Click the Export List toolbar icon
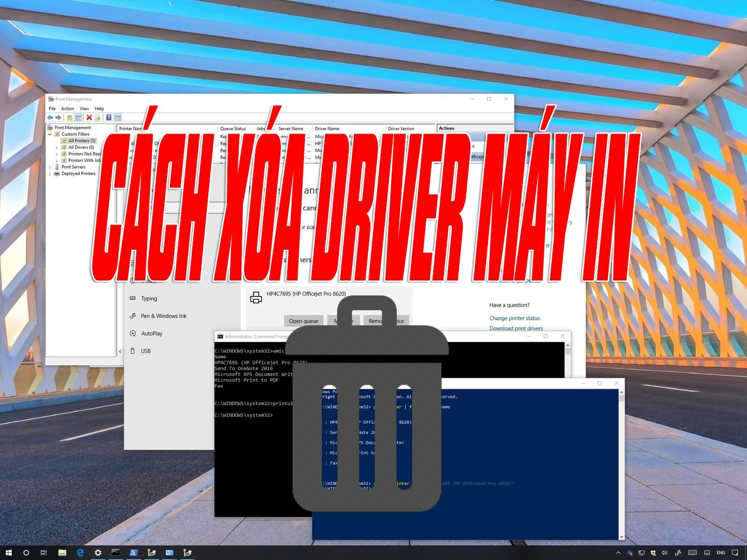This screenshot has width=747, height=560. (98, 118)
